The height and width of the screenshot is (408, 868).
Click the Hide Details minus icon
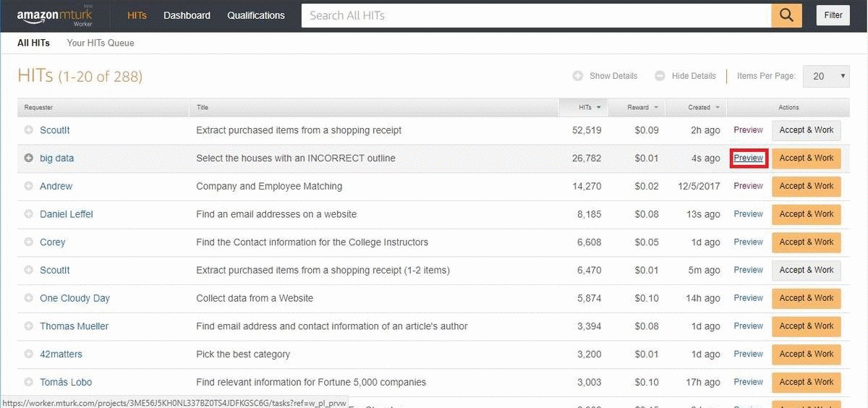pos(660,76)
